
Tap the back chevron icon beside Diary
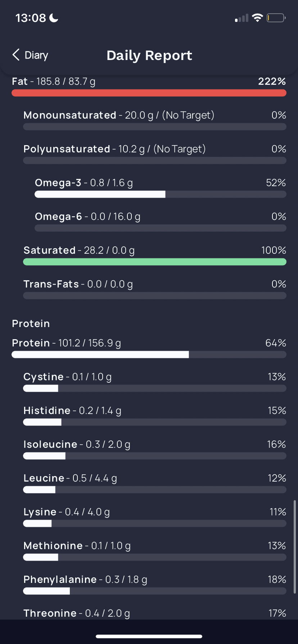16,55
